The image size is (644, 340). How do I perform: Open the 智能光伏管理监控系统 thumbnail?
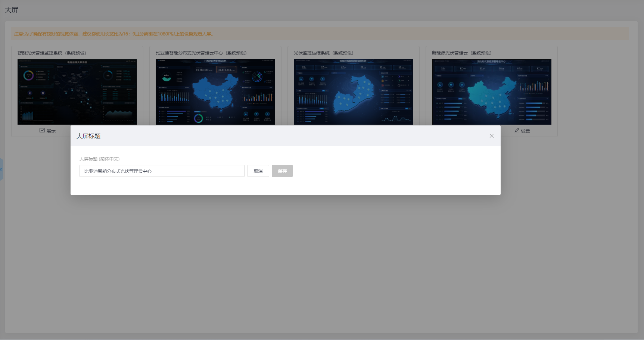[77, 91]
